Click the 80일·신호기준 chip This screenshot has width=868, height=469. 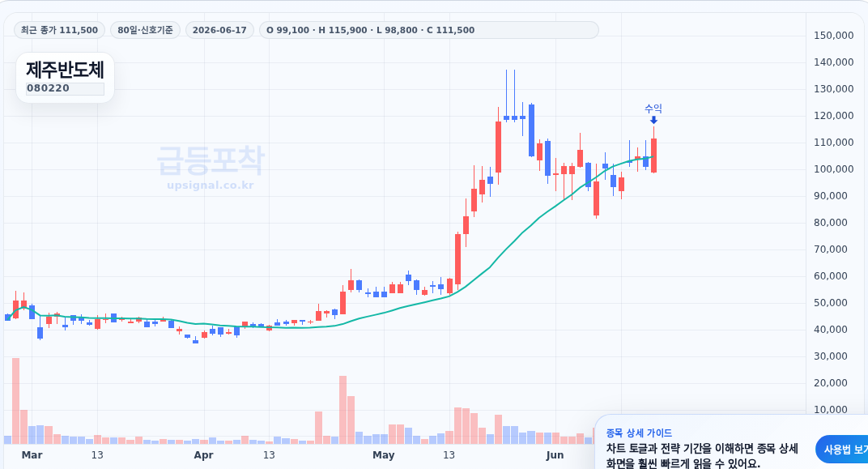click(145, 30)
